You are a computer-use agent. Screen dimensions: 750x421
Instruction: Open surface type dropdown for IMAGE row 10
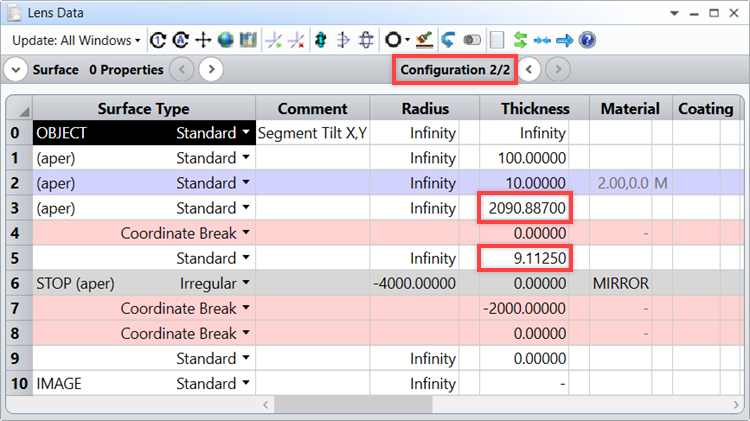coord(246,382)
